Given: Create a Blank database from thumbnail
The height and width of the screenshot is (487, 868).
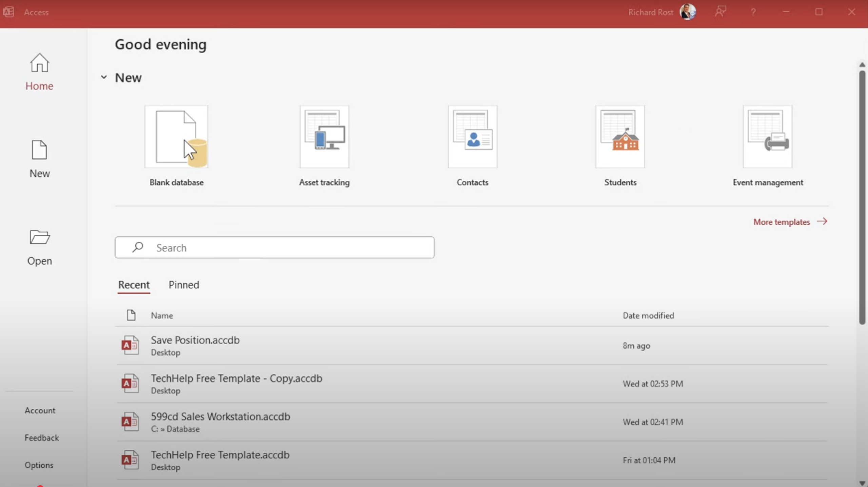Looking at the screenshot, I should point(176,136).
